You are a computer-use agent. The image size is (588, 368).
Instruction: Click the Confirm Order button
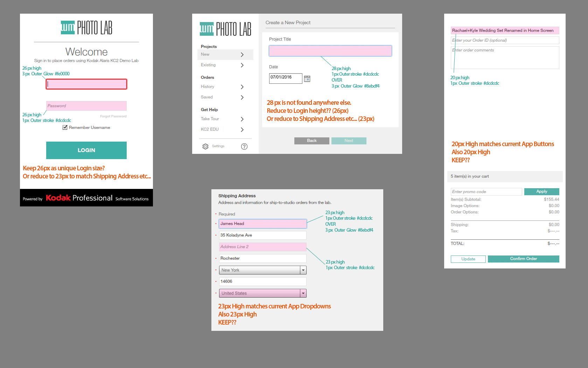point(523,259)
